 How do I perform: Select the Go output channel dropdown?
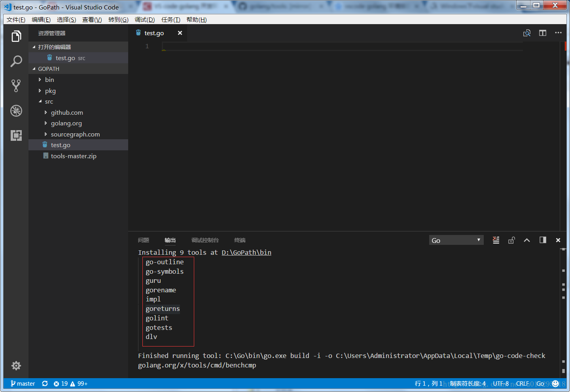(456, 240)
